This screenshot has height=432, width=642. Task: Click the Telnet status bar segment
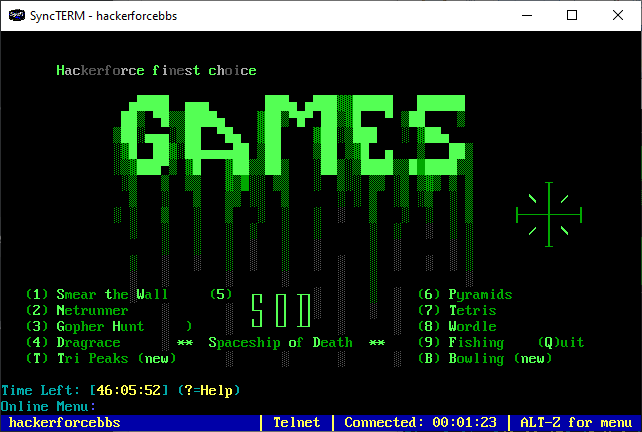[296, 423]
